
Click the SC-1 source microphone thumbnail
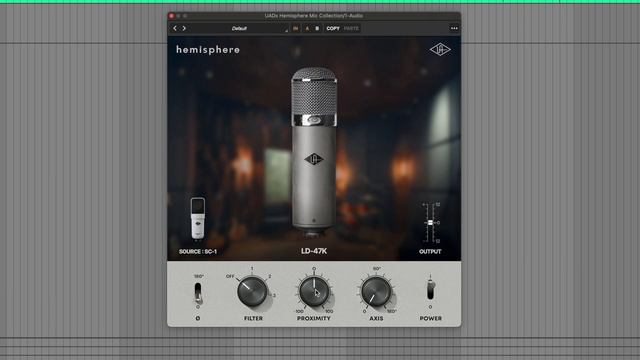(x=198, y=218)
